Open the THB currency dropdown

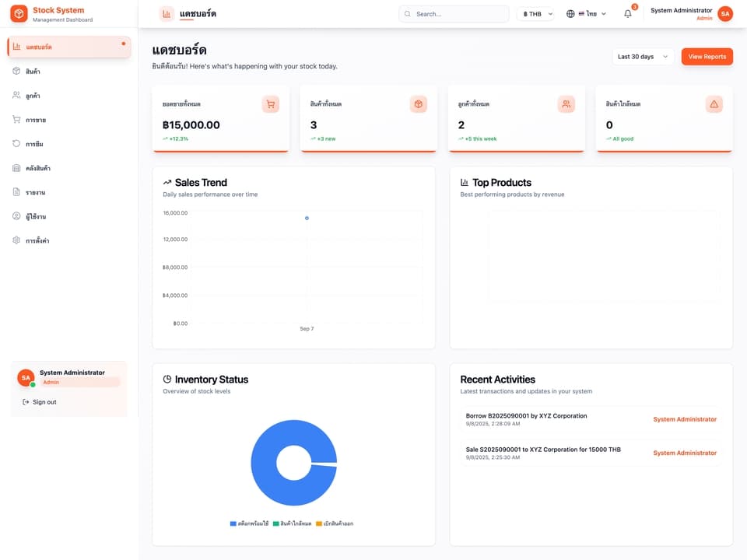point(536,14)
